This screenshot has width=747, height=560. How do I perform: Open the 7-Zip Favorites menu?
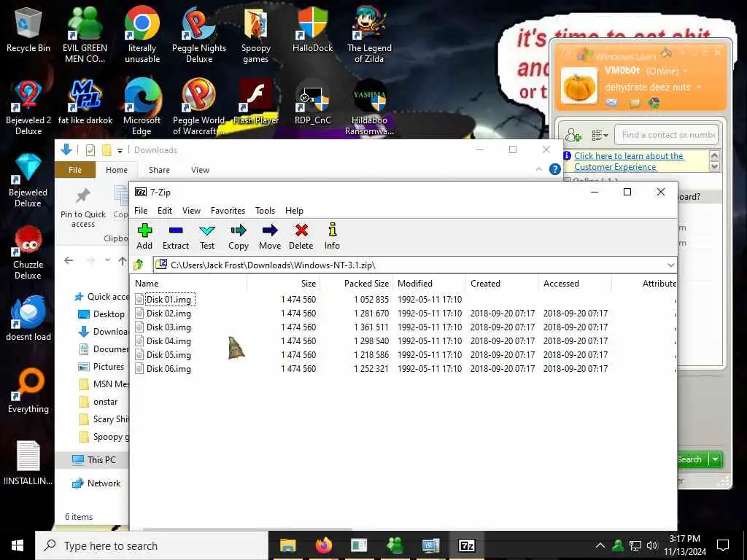coord(228,211)
